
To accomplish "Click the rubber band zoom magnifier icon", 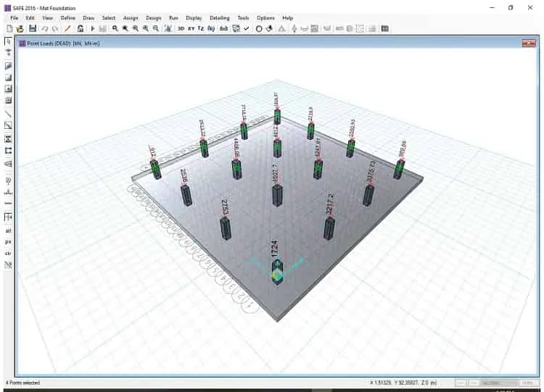I will 115,28.
